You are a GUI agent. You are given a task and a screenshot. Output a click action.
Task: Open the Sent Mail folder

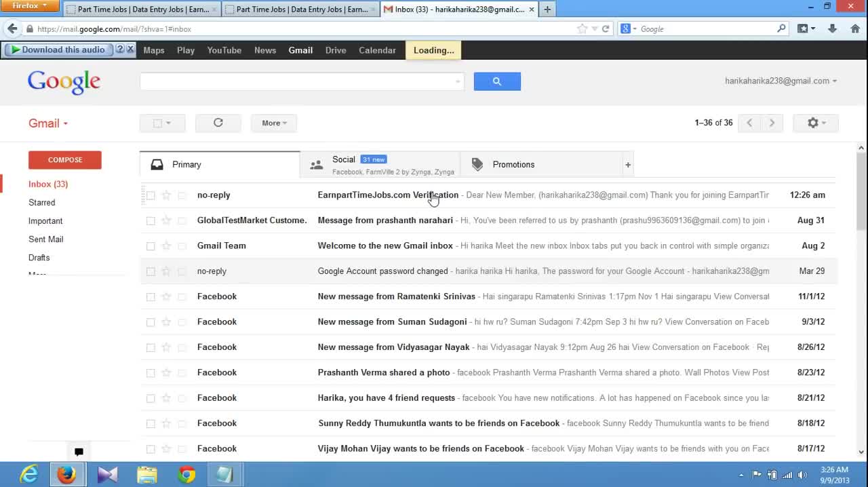coord(46,239)
